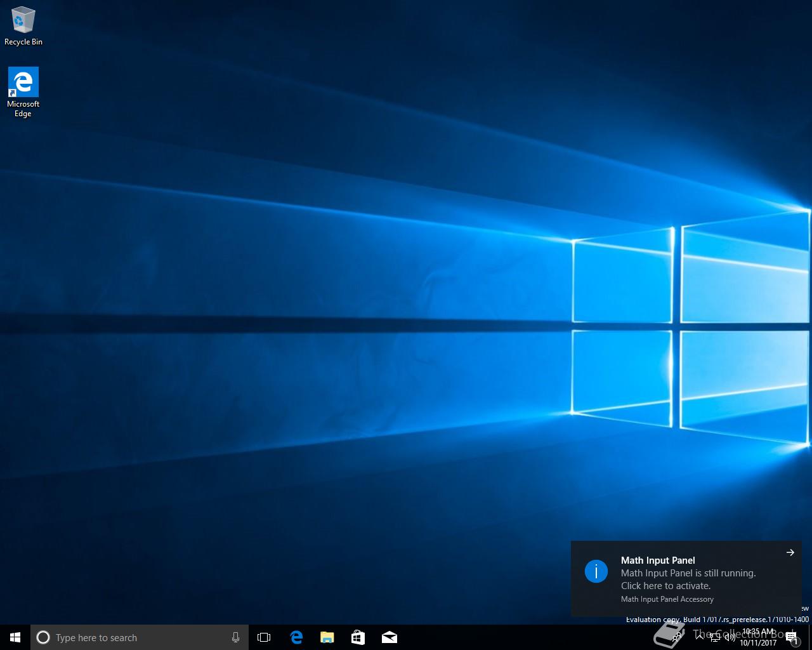Launch Edge from the taskbar
Viewport: 812px width, 650px height.
tap(296, 637)
